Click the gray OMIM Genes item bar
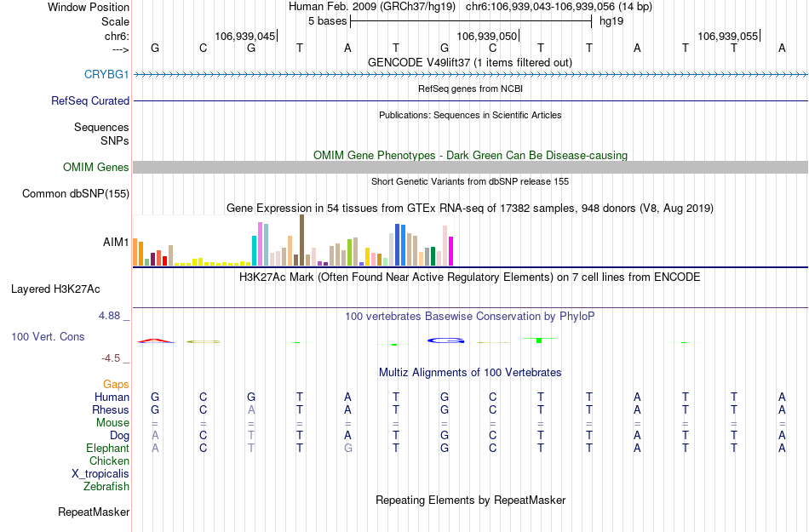Viewport: 809px width, 532px height. (470, 167)
